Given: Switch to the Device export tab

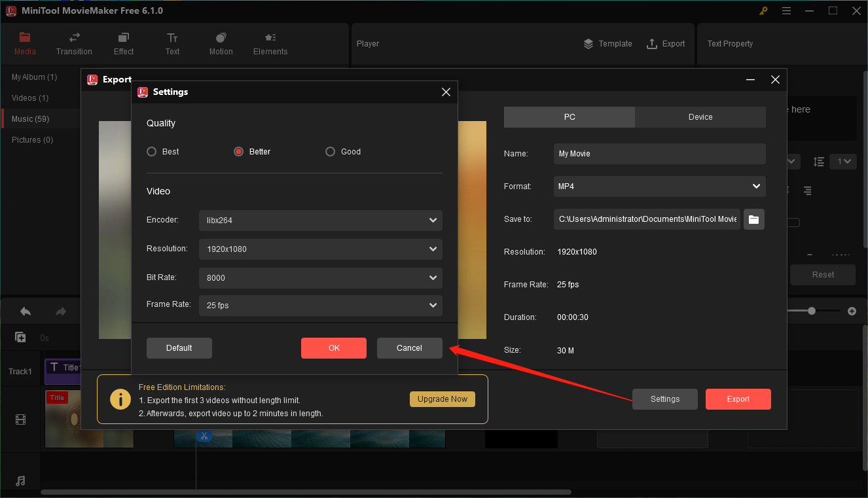Looking at the screenshot, I should coord(700,117).
